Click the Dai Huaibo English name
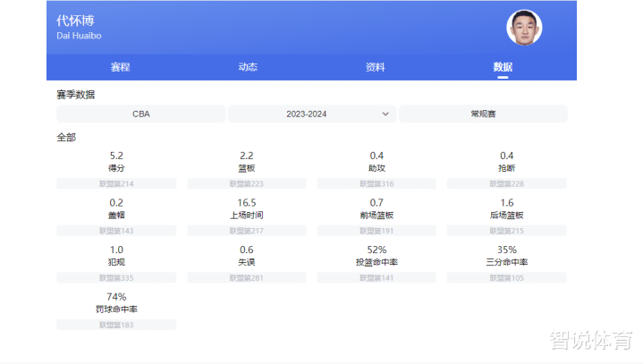Image resolution: width=643 pixels, height=364 pixels. coord(79,36)
